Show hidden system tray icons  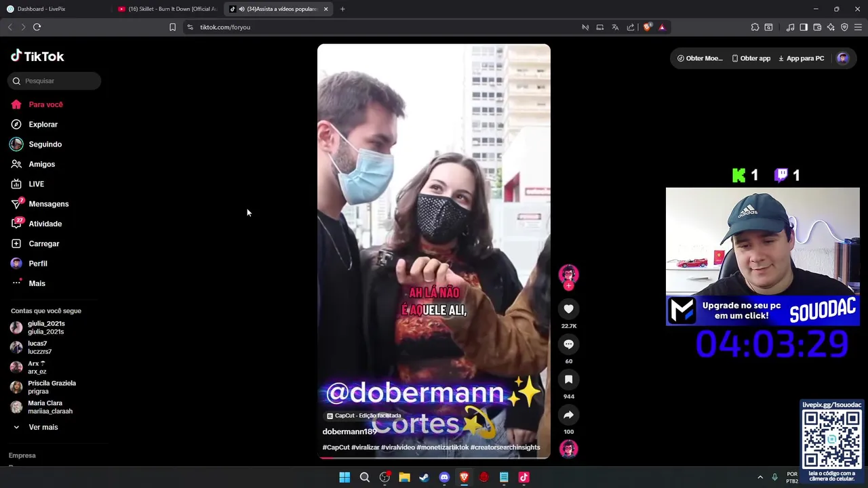[x=760, y=477]
